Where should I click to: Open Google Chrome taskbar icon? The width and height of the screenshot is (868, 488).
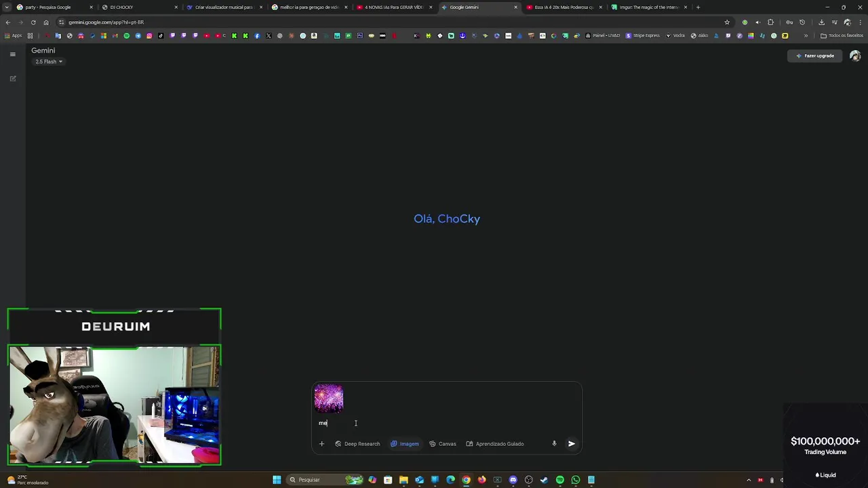click(x=466, y=480)
